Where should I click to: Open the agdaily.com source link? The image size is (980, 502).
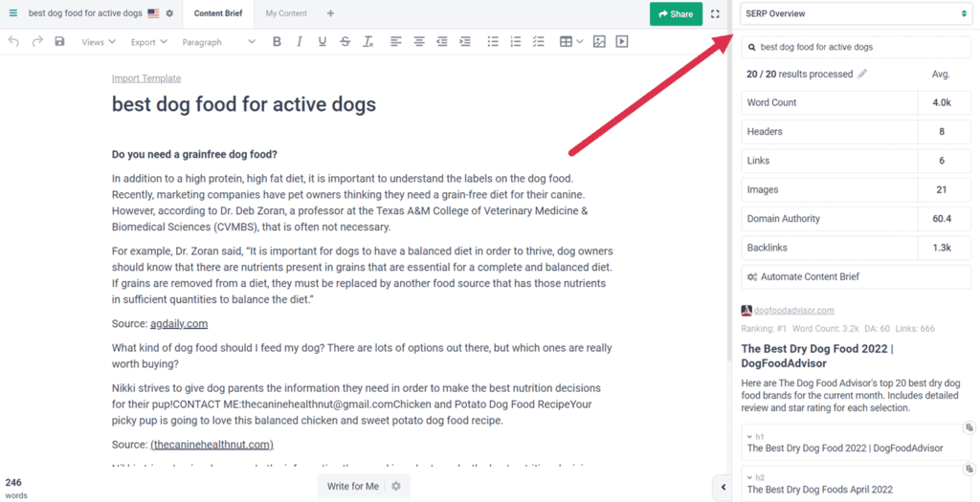(x=179, y=323)
